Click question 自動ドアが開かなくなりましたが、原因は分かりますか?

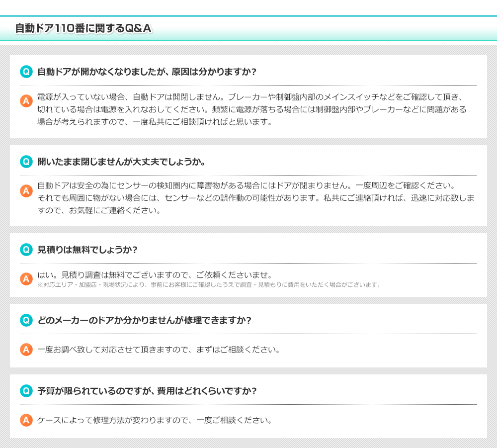click(x=147, y=72)
